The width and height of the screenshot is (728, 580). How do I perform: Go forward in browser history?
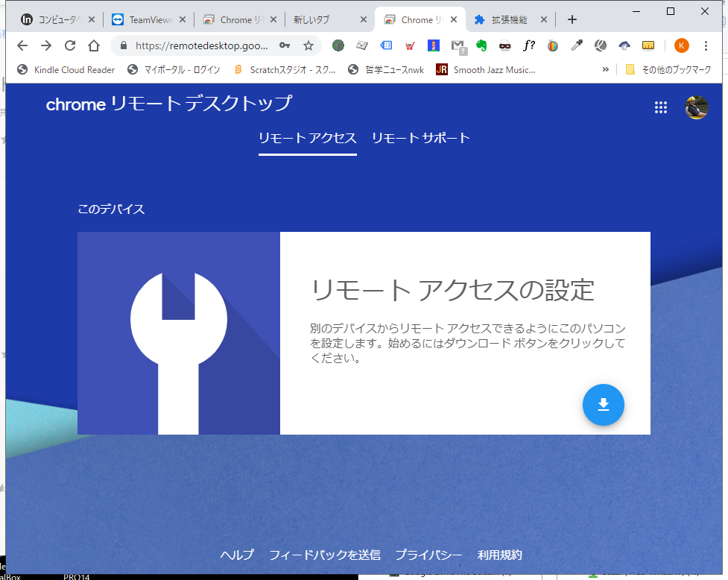coord(46,45)
